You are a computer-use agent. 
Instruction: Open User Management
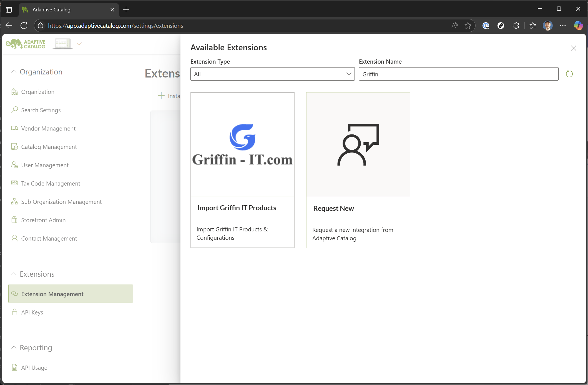(45, 165)
